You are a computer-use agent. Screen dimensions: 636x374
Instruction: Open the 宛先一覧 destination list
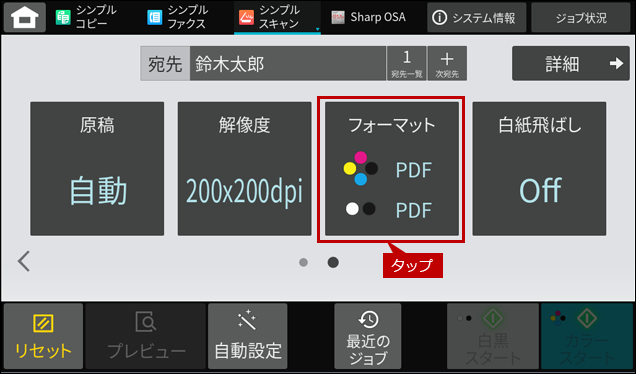coord(406,63)
